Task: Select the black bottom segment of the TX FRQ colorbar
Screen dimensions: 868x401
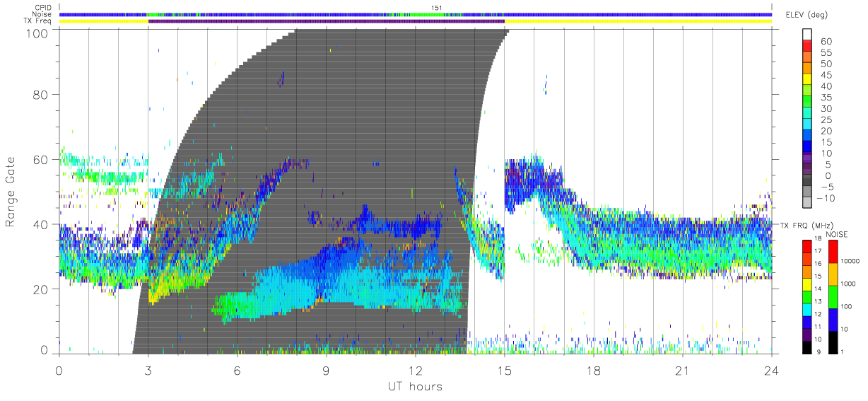Action: click(x=807, y=347)
